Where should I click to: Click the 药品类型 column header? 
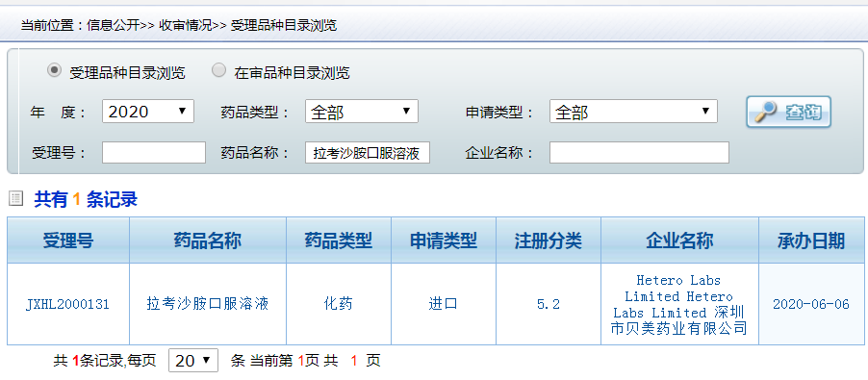point(339,241)
